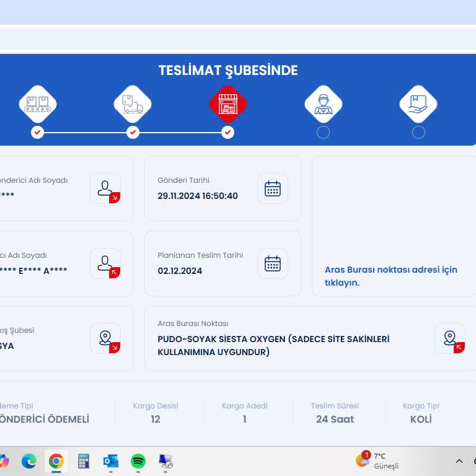Click empty circle under hand-package step

click(418, 133)
